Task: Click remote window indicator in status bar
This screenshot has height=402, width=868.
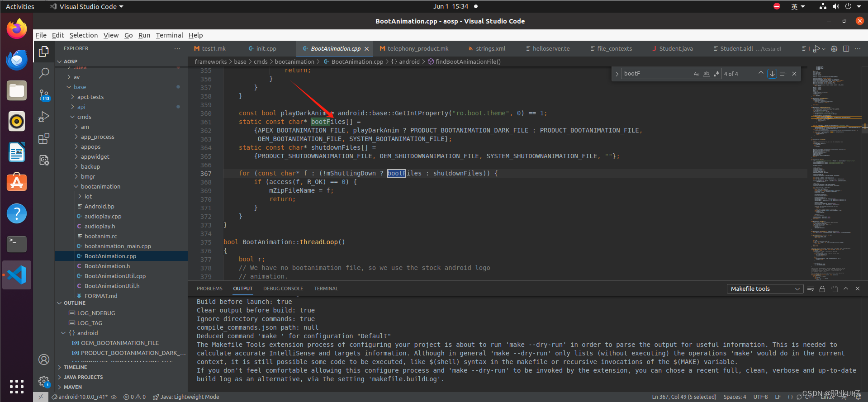Action: coord(40,397)
